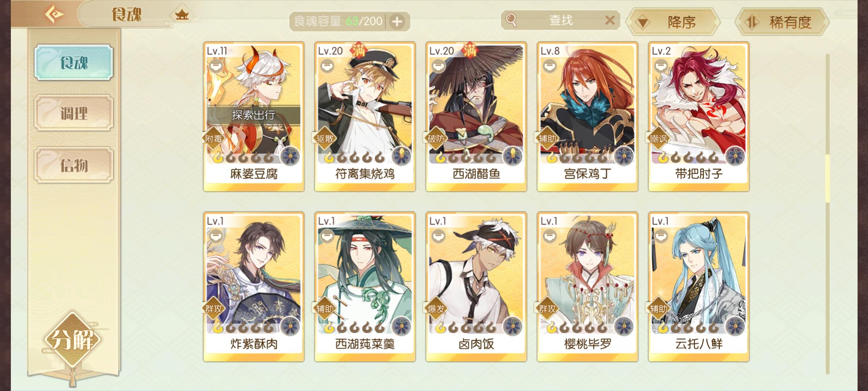Open the pagoda home icon
The width and height of the screenshot is (868, 391).
(x=182, y=15)
